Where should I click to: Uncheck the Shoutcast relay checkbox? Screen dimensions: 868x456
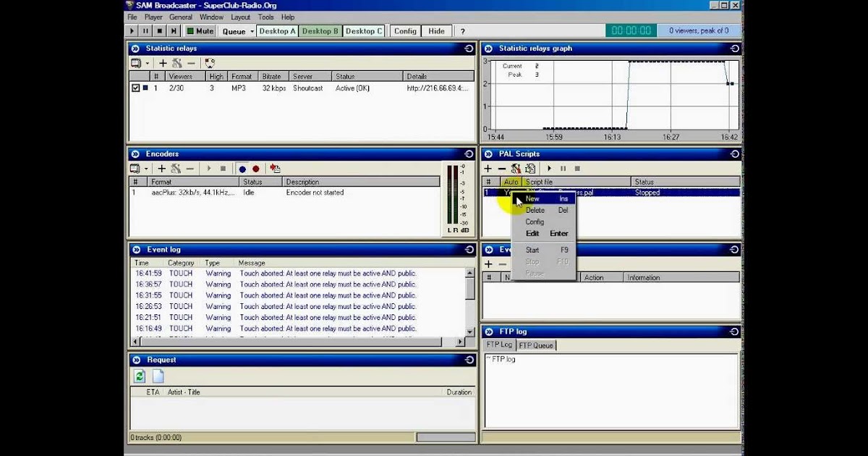[x=135, y=88]
